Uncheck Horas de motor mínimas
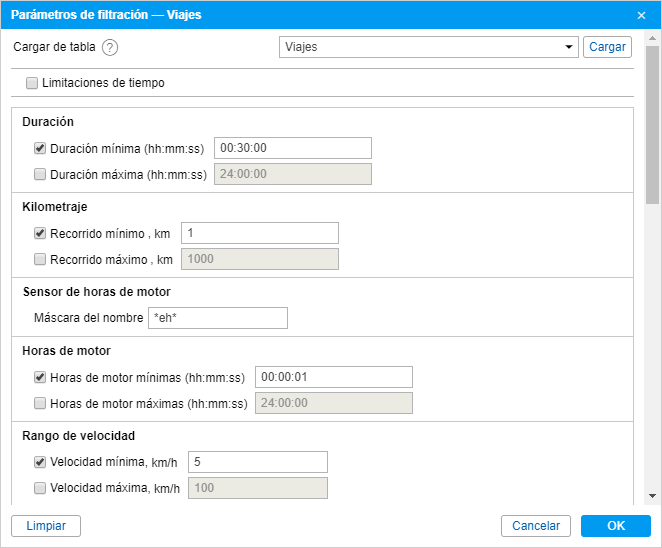662x548 pixels. coord(40,377)
